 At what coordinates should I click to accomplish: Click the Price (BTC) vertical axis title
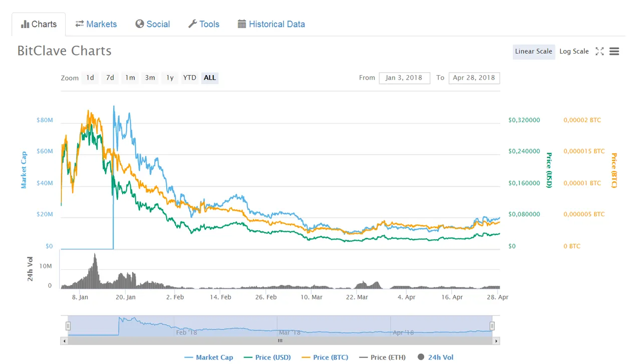click(614, 171)
